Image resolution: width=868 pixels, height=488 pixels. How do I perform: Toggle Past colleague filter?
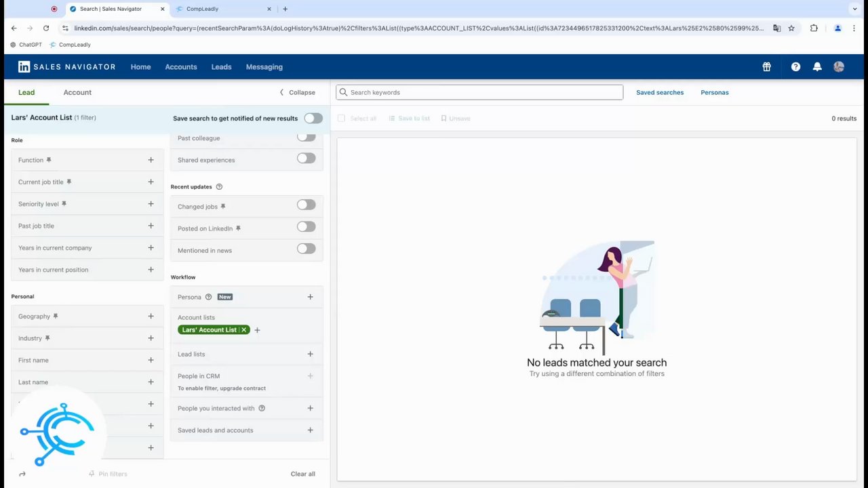point(306,137)
